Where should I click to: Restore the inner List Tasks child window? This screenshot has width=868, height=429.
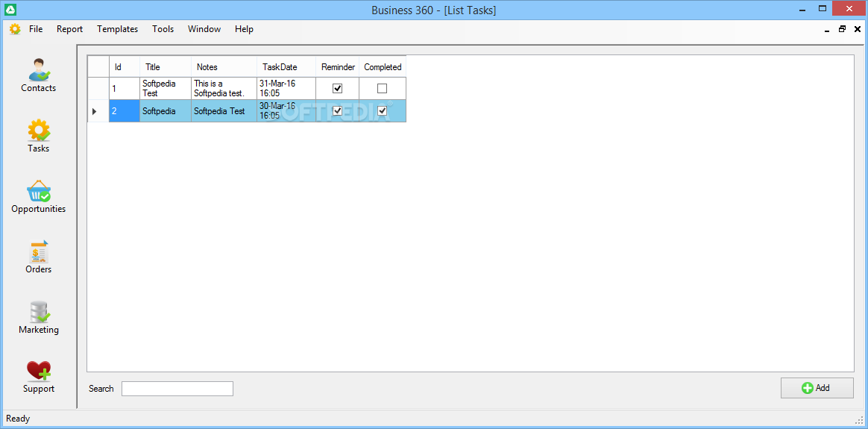tap(842, 29)
